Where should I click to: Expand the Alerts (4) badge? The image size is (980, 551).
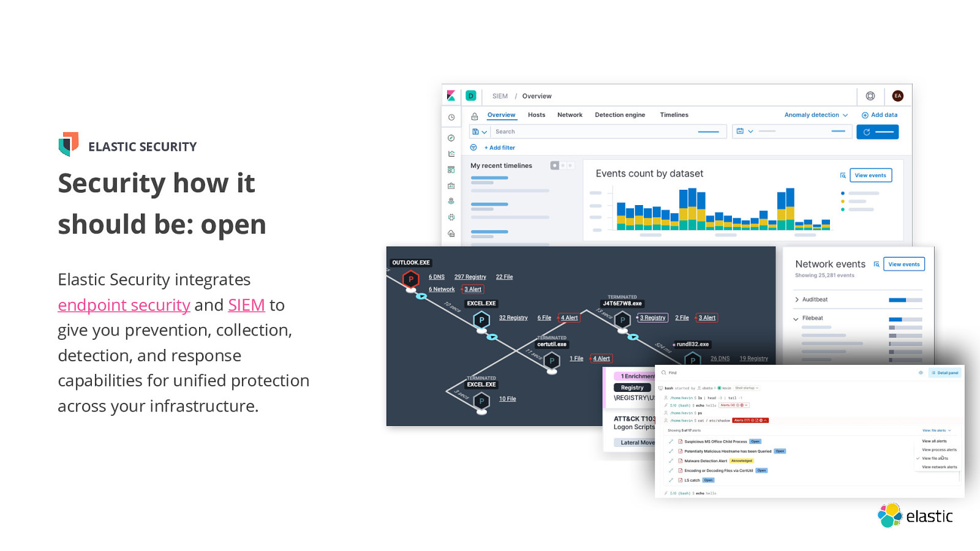coord(734,405)
